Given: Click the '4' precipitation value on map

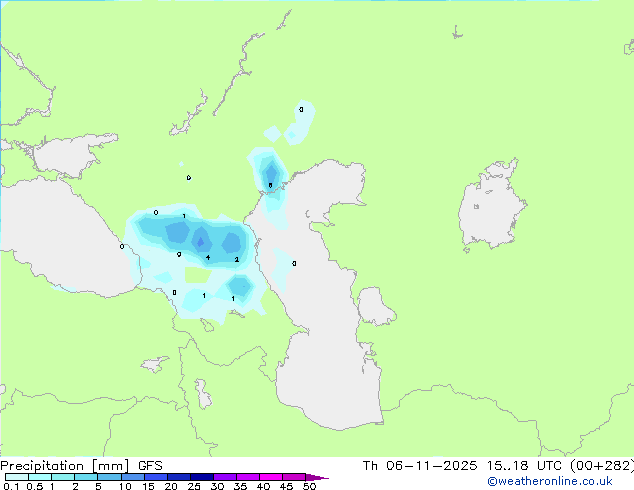Looking at the screenshot, I should click(208, 258).
